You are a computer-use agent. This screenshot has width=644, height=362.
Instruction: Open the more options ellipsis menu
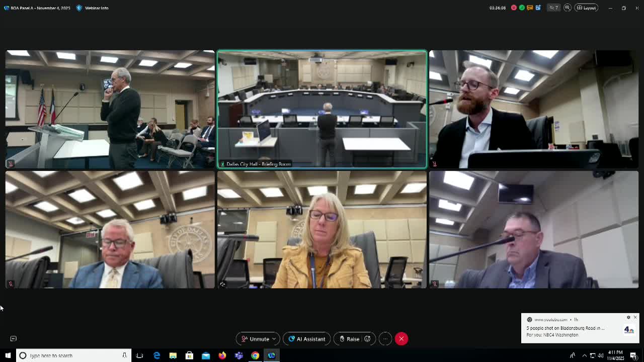click(385, 339)
